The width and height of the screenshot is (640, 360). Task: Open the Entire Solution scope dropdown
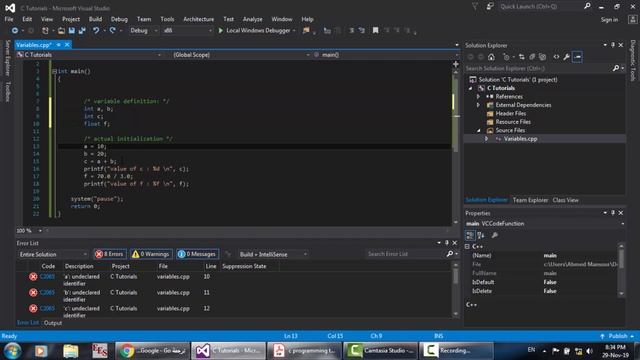(53, 254)
